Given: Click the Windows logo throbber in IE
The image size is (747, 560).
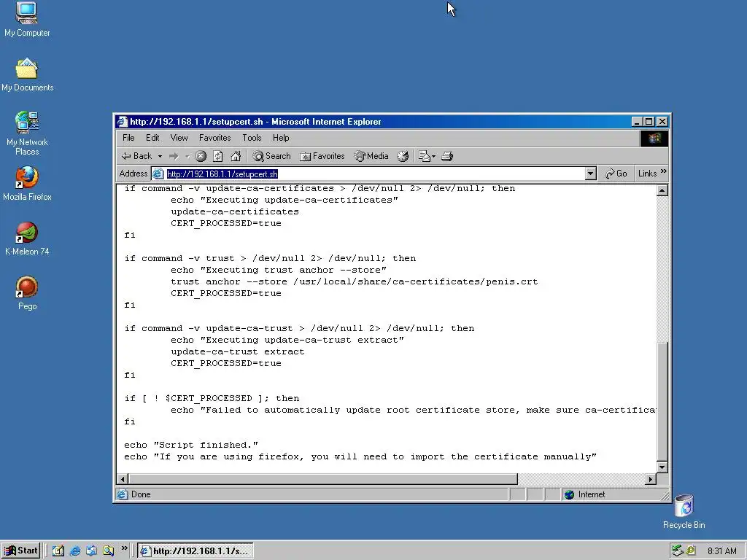Looking at the screenshot, I should 654,138.
